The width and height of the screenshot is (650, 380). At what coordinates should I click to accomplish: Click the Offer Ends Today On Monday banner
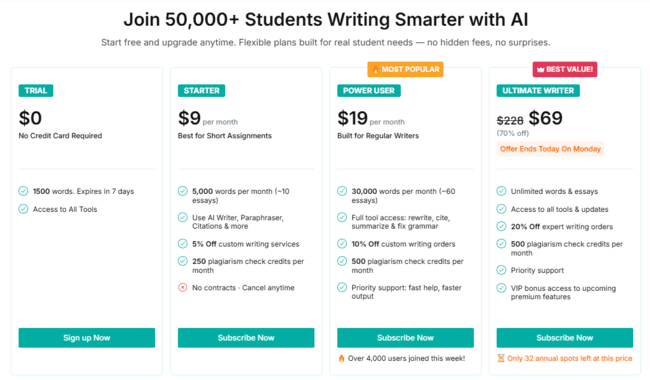click(550, 149)
